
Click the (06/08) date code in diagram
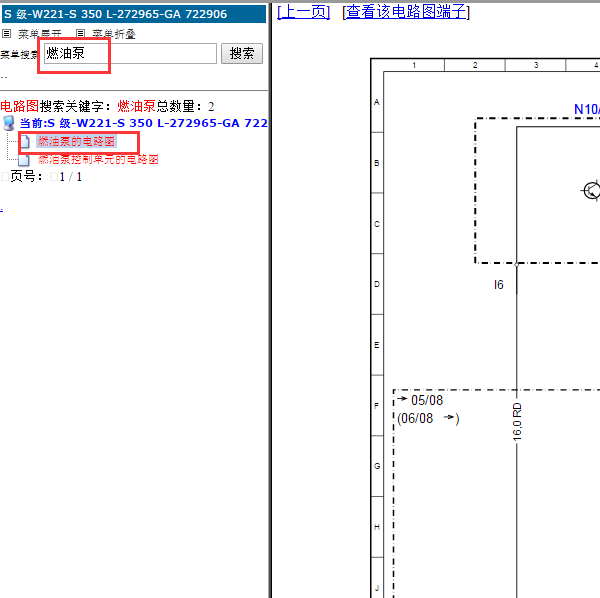point(428,418)
